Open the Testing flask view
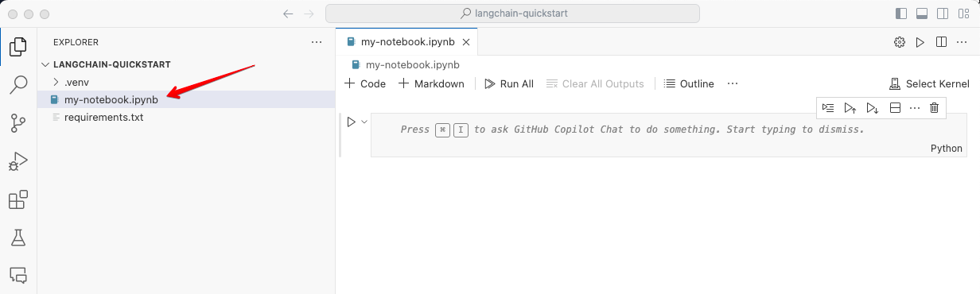 [x=18, y=238]
